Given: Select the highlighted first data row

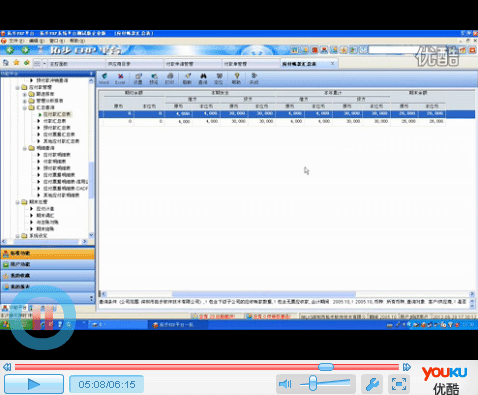Looking at the screenshot, I should pos(287,114).
